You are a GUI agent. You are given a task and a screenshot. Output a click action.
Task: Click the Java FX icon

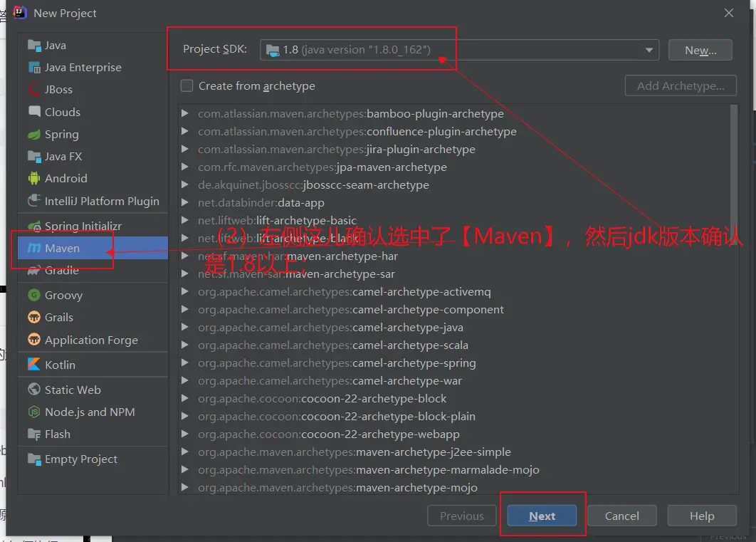34,157
